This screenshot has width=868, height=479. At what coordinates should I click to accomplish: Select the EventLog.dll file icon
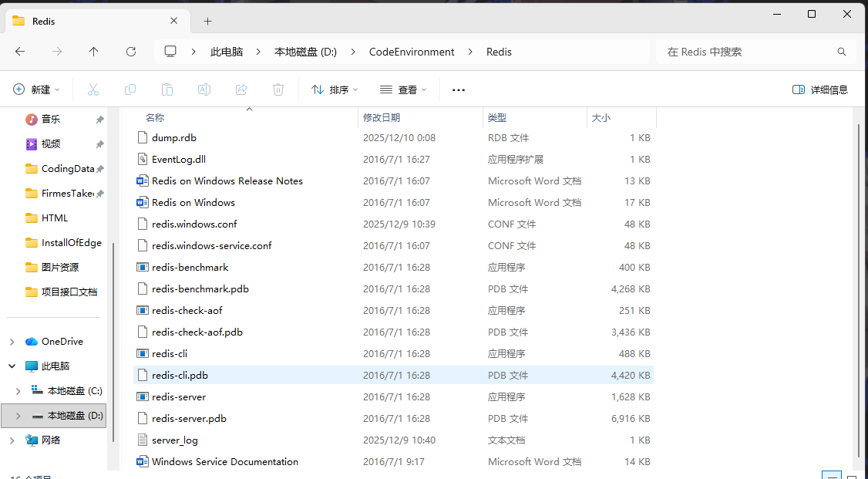pos(143,159)
